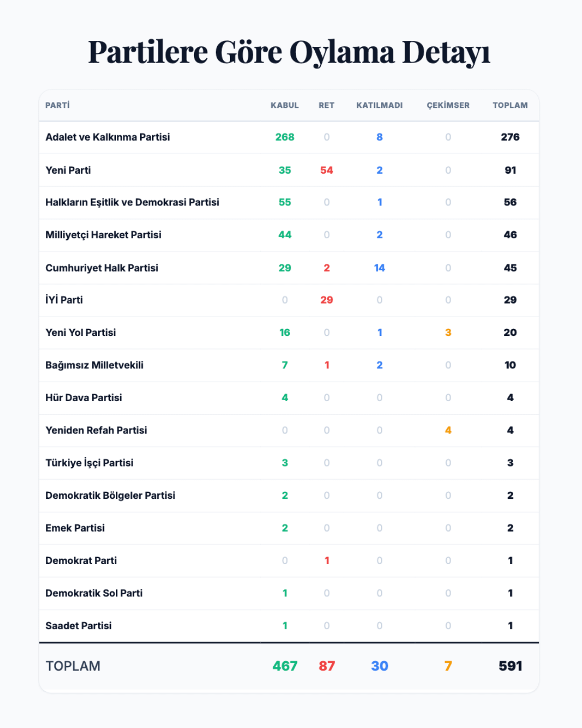This screenshot has width=582, height=728.
Task: Click Türkiye İşçi Partisi's Kabul value 3
Action: point(285,463)
